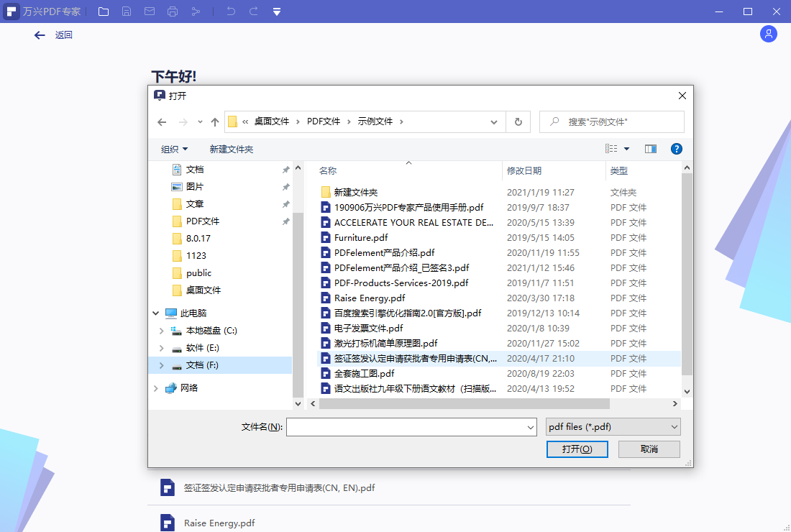Open the pdf files (*.pdf) type dropdown
Screen dimensions: 791x532
coord(613,427)
